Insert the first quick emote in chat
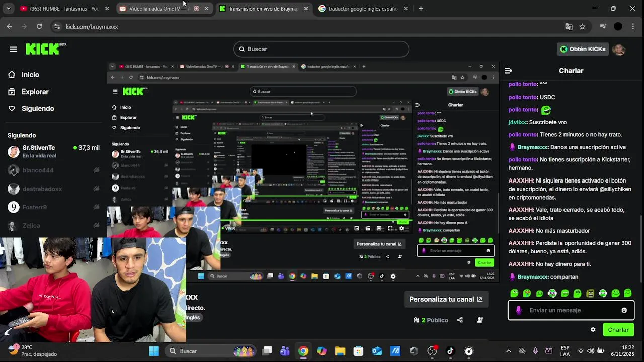Image resolution: width=644 pixels, height=362 pixels. pos(514,293)
